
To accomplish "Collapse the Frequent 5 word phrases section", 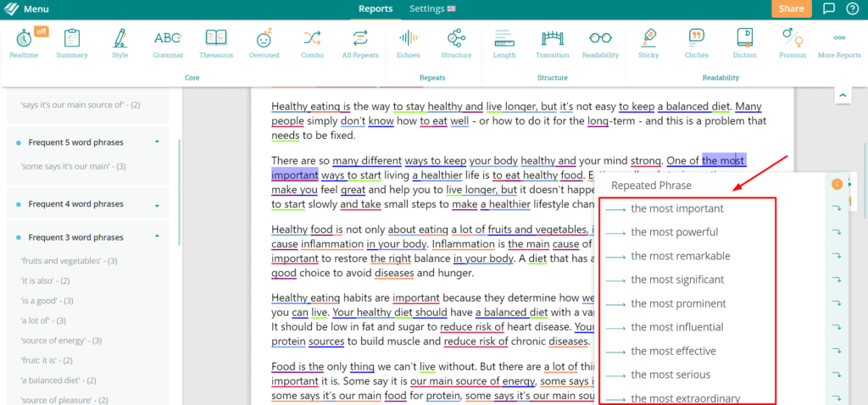I will pyautogui.click(x=157, y=142).
